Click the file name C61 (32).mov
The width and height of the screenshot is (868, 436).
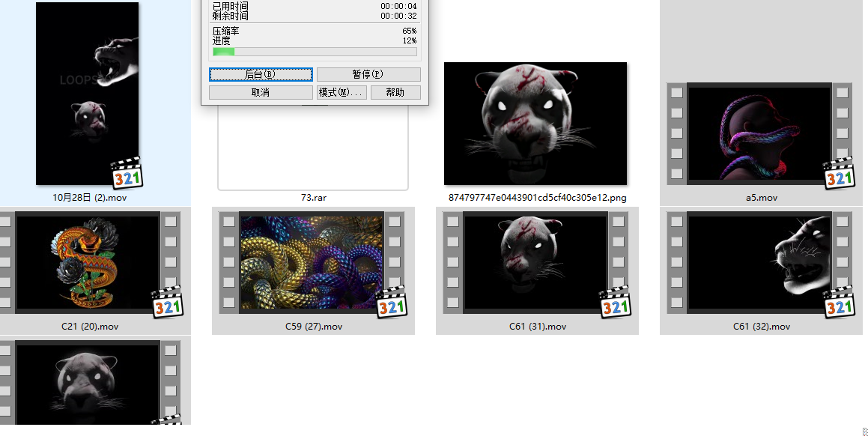click(761, 327)
